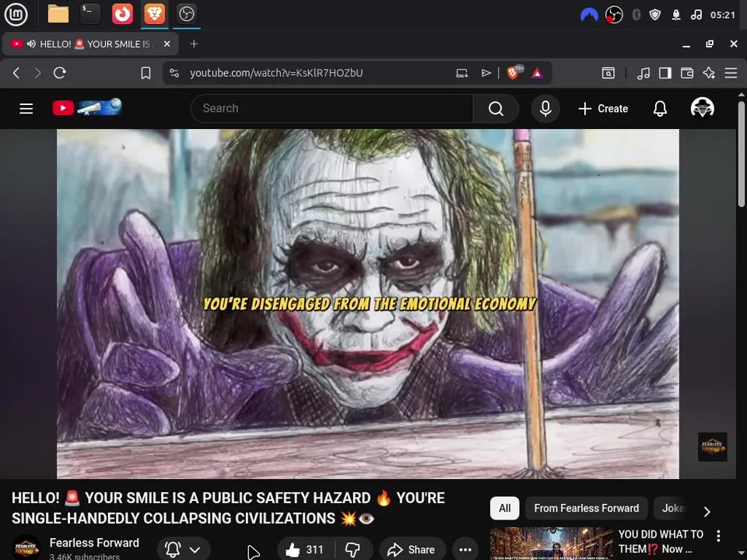This screenshot has height=560, width=747.
Task: Go back to the previous page
Action: (x=16, y=73)
